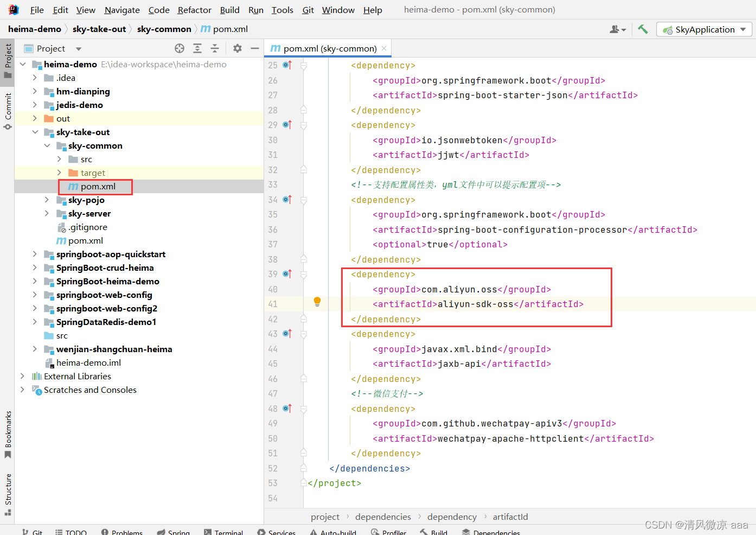Screen dimensions: 756x535
Task: Fold the dependency block at line 39
Action: [x=304, y=274]
